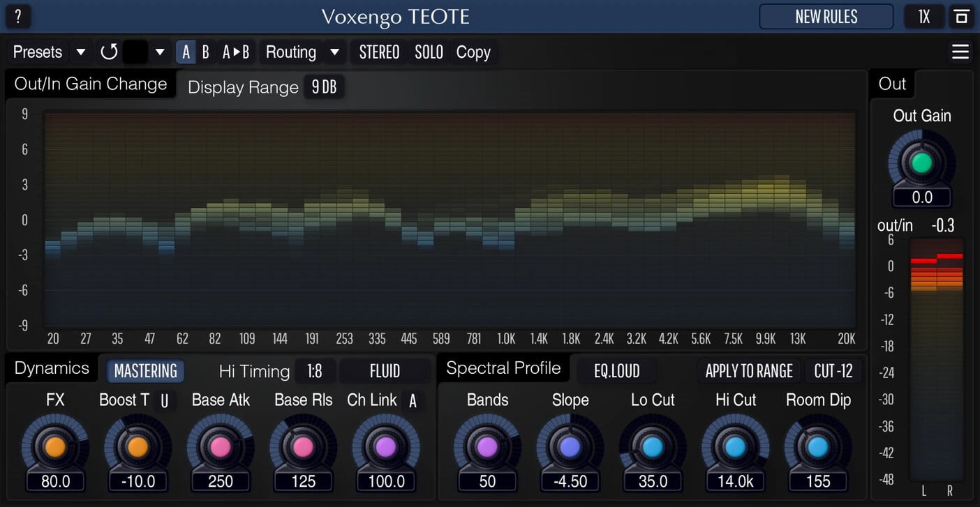Open the Display Range 9 DB selector
Viewport: 980px width, 507px height.
(x=324, y=87)
